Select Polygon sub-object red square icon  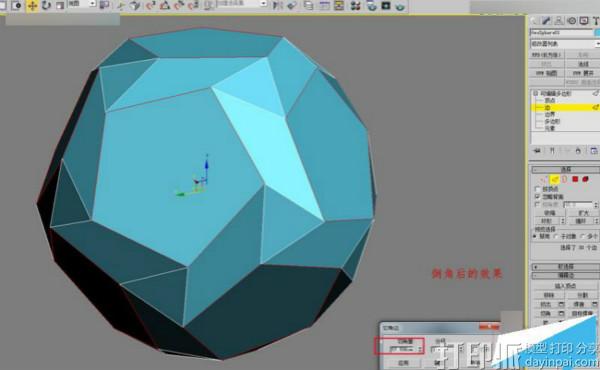[x=575, y=179]
